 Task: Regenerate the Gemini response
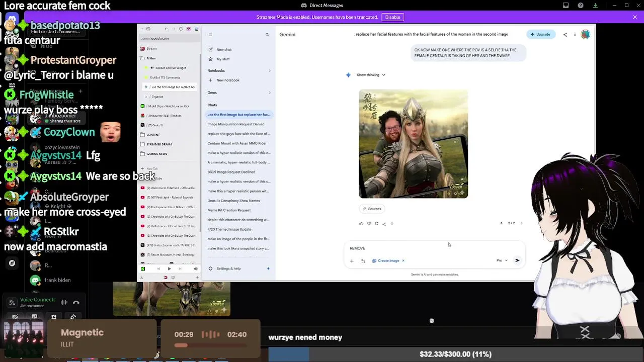tap(376, 224)
